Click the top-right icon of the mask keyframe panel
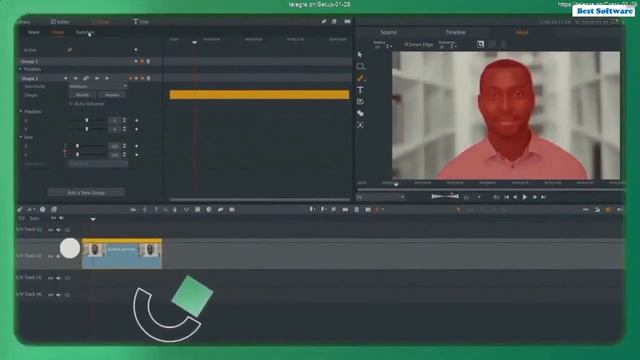The image size is (640, 360). pyautogui.click(x=347, y=21)
